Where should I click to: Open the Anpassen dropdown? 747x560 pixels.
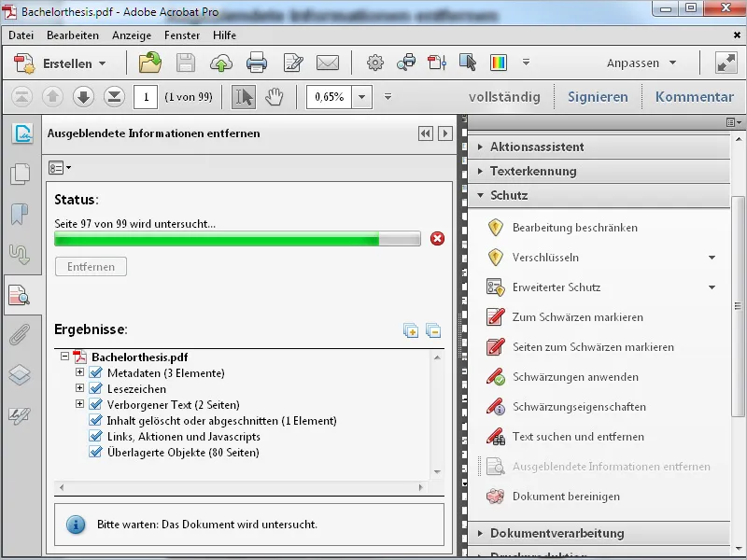click(641, 63)
